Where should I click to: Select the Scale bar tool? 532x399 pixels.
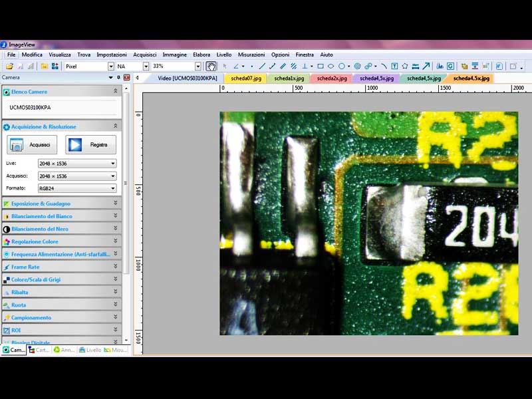tap(415, 66)
